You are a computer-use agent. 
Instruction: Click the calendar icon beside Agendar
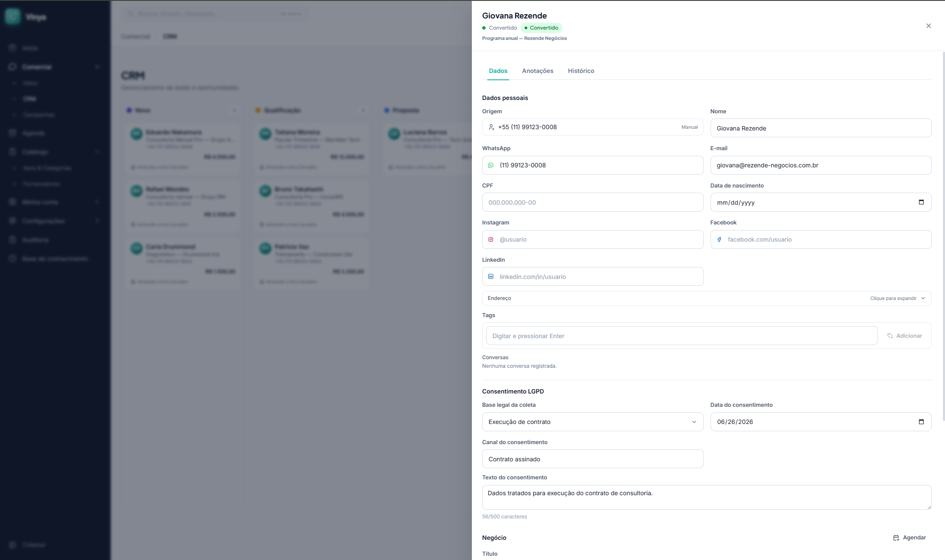896,538
